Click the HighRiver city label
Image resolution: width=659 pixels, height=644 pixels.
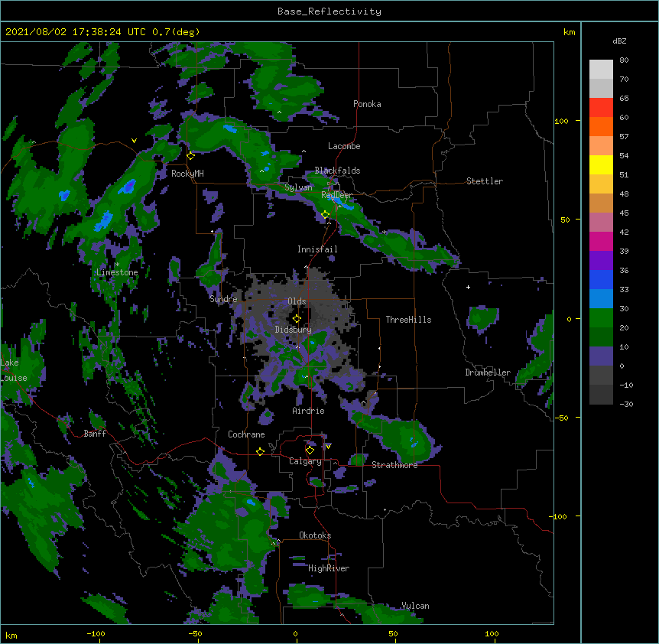click(329, 568)
